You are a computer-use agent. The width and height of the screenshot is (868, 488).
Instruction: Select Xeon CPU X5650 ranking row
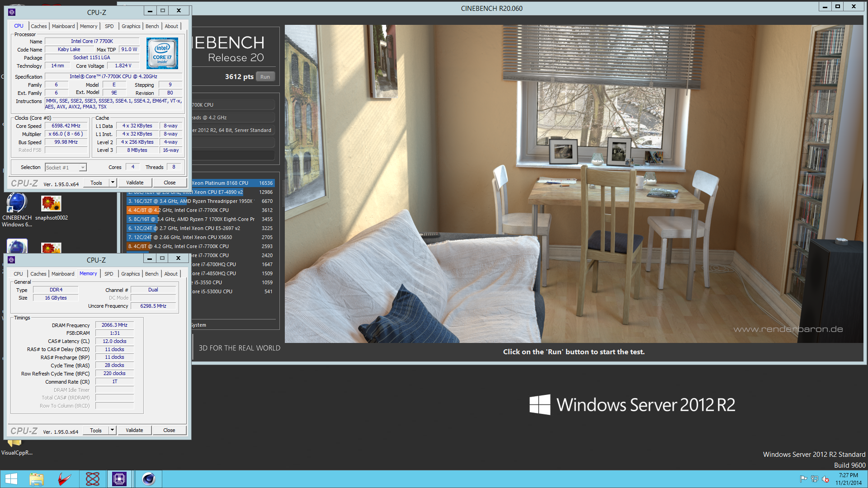[200, 237]
